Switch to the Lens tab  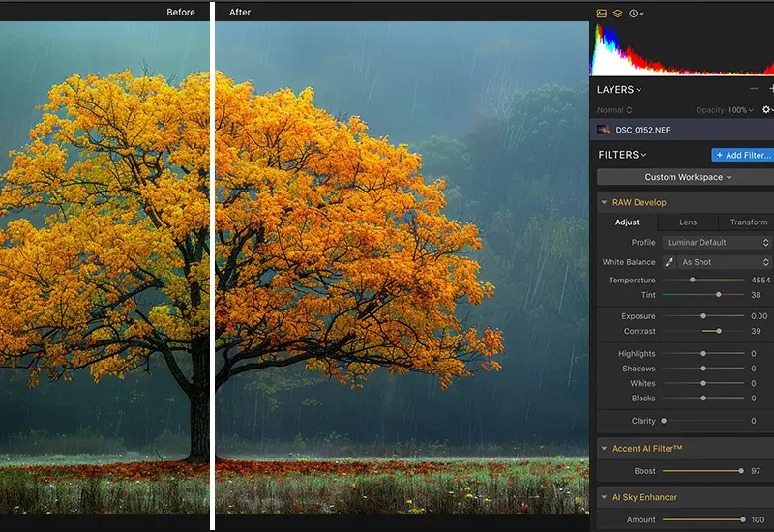(688, 222)
